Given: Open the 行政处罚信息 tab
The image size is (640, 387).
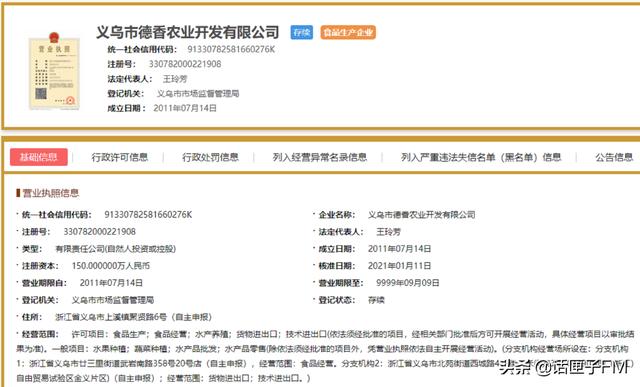Looking at the screenshot, I should tap(210, 157).
